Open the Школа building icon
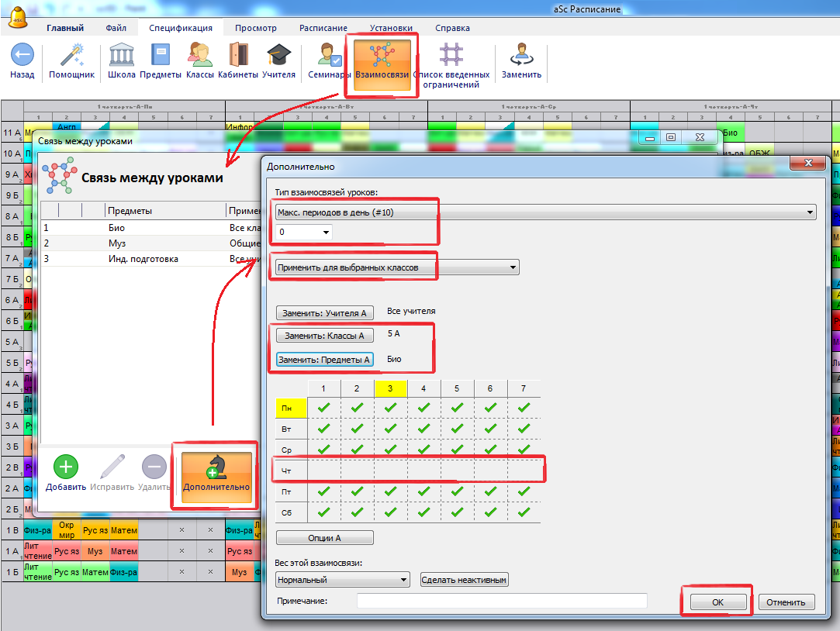840x631 pixels. click(x=122, y=56)
